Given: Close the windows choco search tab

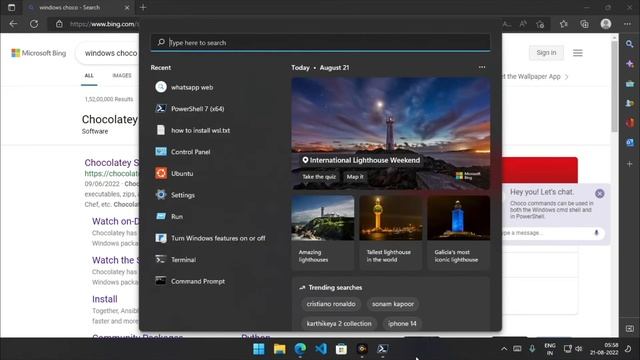Looking at the screenshot, I should pyautogui.click(x=127, y=7).
